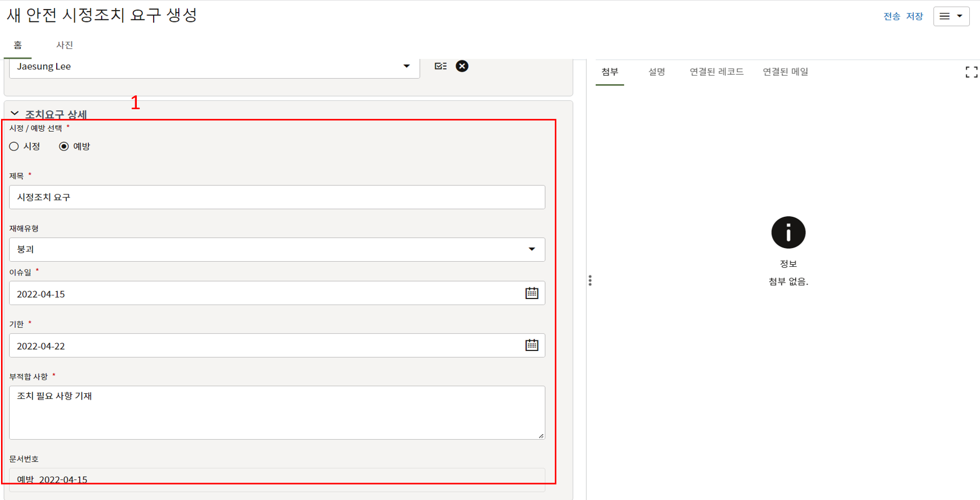The width and height of the screenshot is (980, 500).
Task: Click the 부적합 사항 text area
Action: tap(277, 412)
